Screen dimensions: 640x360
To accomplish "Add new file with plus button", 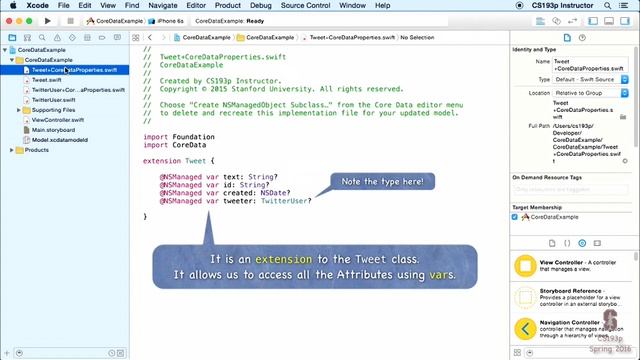I will (x=7, y=353).
